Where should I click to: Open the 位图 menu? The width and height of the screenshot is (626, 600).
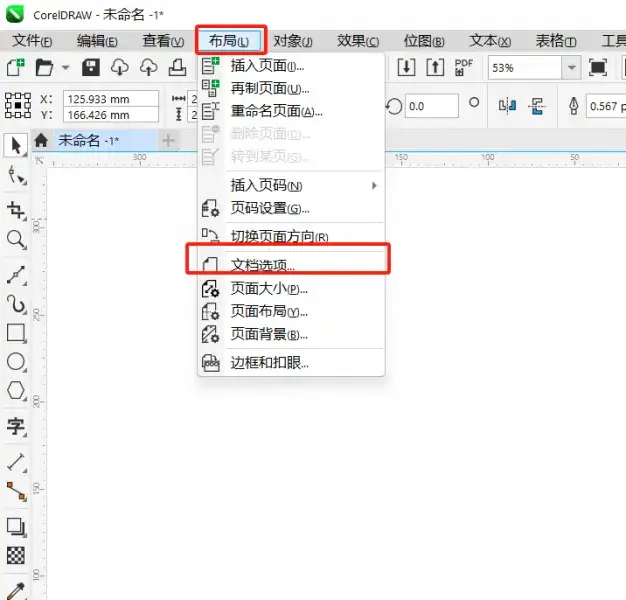(x=424, y=41)
